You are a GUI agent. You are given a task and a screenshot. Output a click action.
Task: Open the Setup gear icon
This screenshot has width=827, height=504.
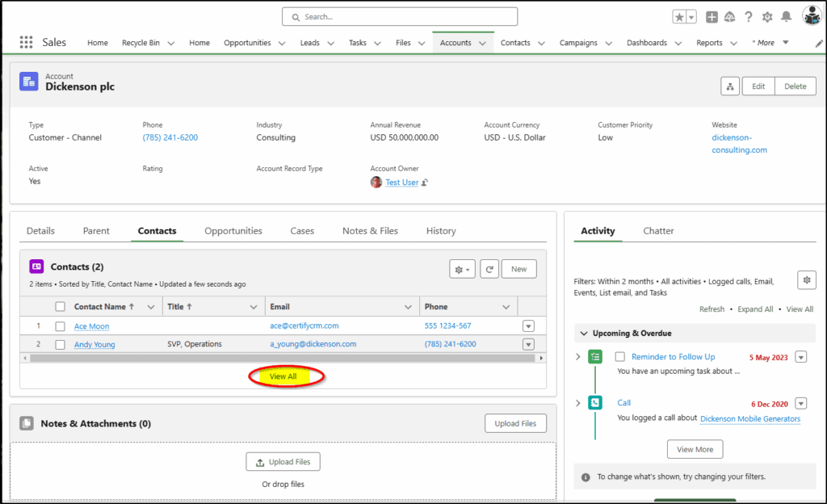pos(767,17)
